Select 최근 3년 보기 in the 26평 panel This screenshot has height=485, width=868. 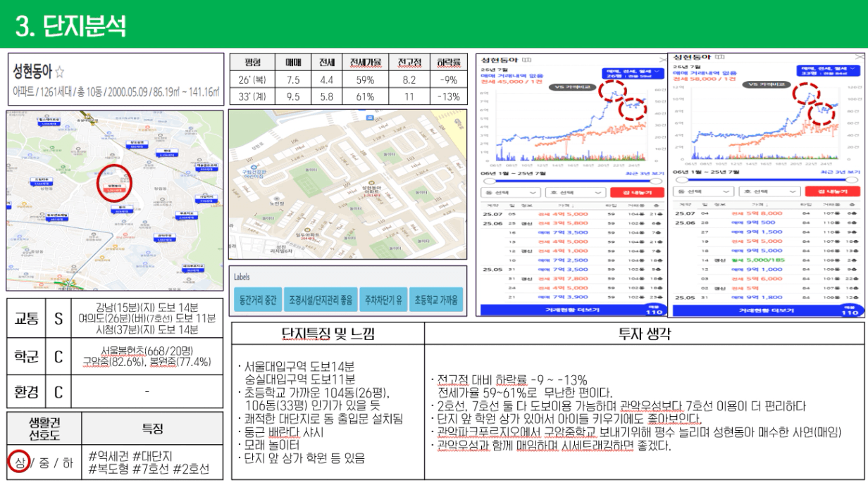[644, 172]
